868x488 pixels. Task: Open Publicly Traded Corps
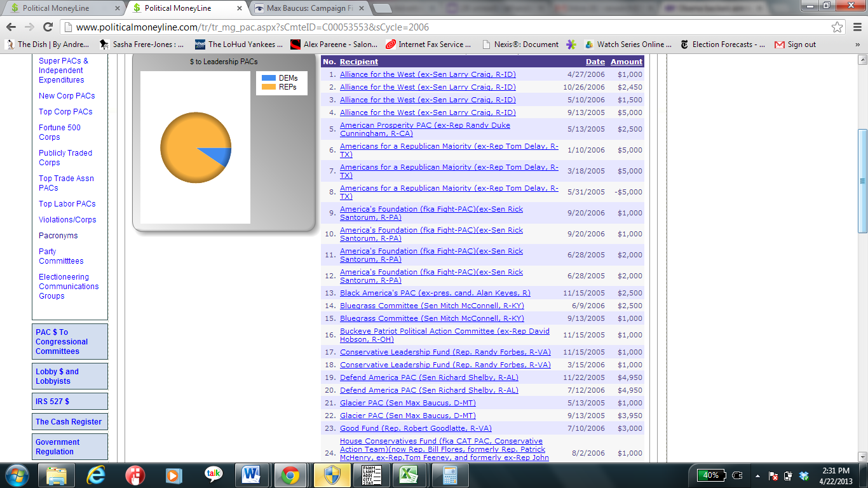(65, 158)
